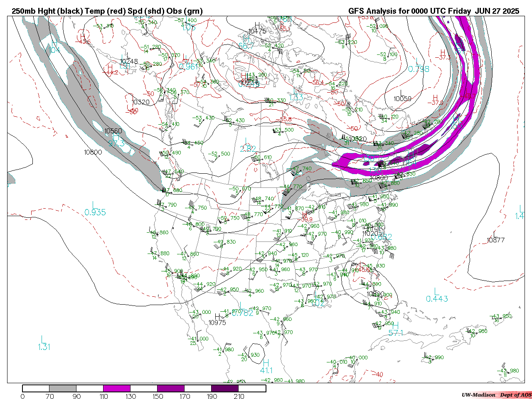Click the L 10877 height minimum label
The image size is (532, 399).
pos(495,237)
